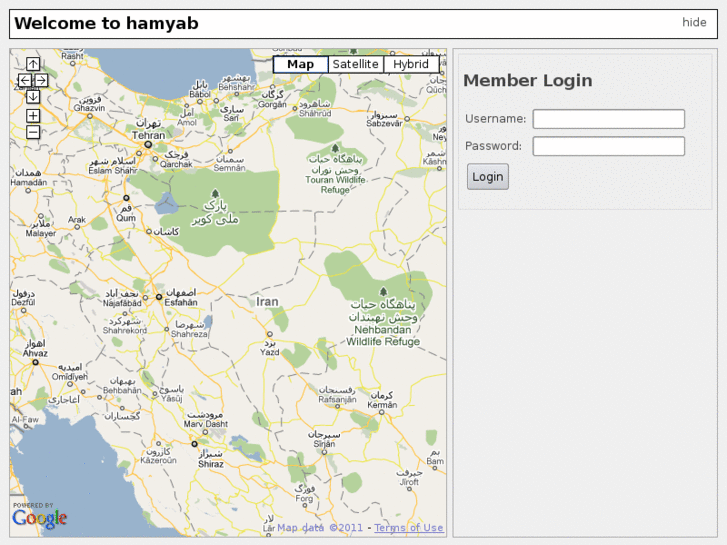The width and height of the screenshot is (727, 545).
Task: Zoom in the map with plus button
Action: point(33,115)
